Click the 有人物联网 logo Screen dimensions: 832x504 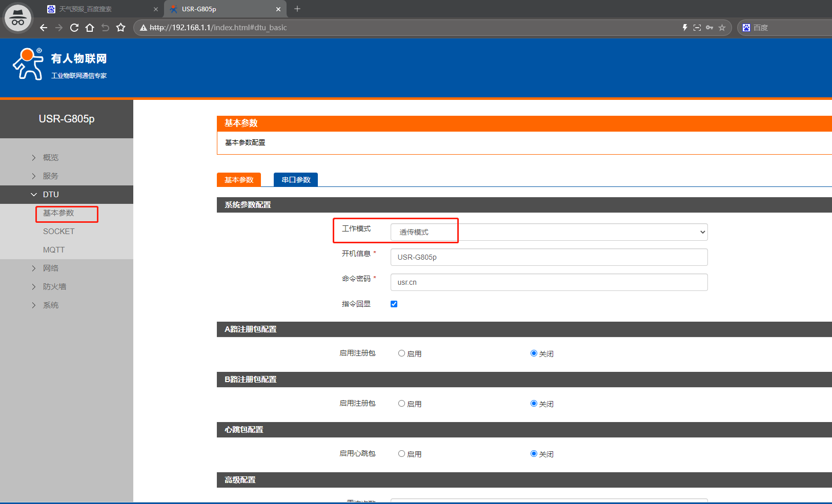[x=60, y=65]
